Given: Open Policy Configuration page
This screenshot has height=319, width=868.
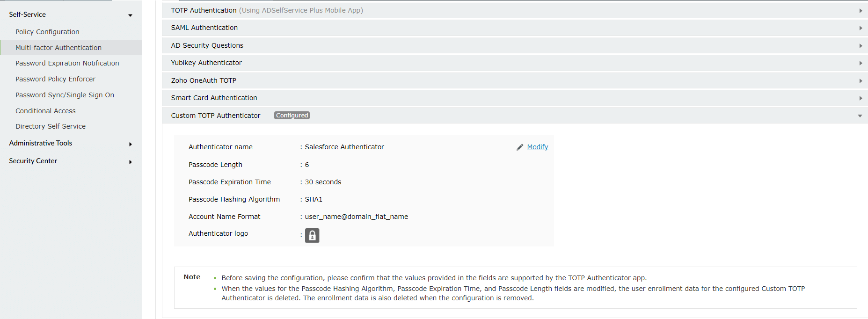Looking at the screenshot, I should [x=47, y=32].
